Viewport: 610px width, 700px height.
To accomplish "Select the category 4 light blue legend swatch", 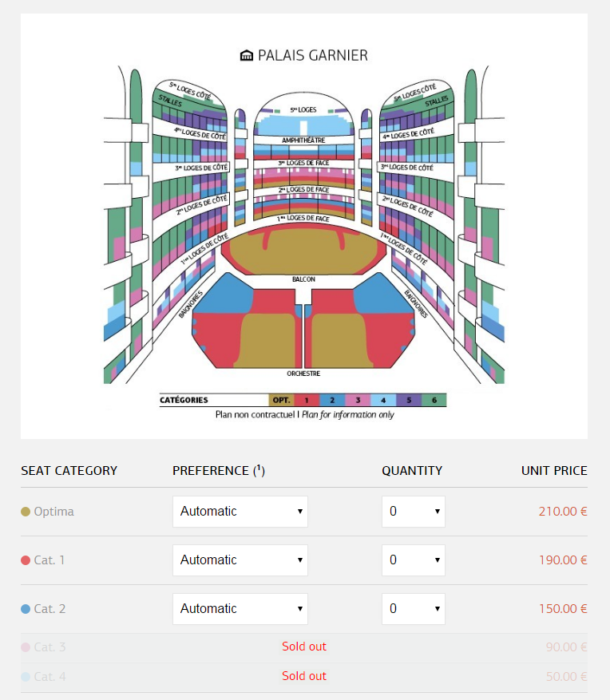I will coord(383,400).
